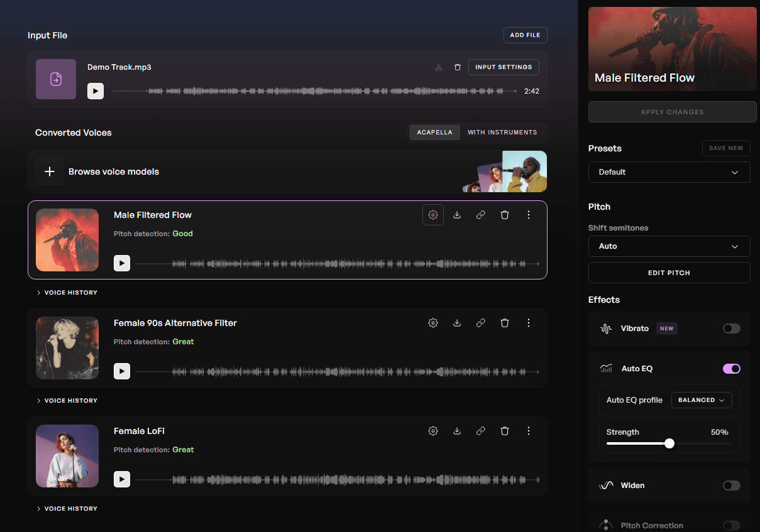The height and width of the screenshot is (532, 760).
Task: Click the Save New preset button
Action: 726,148
